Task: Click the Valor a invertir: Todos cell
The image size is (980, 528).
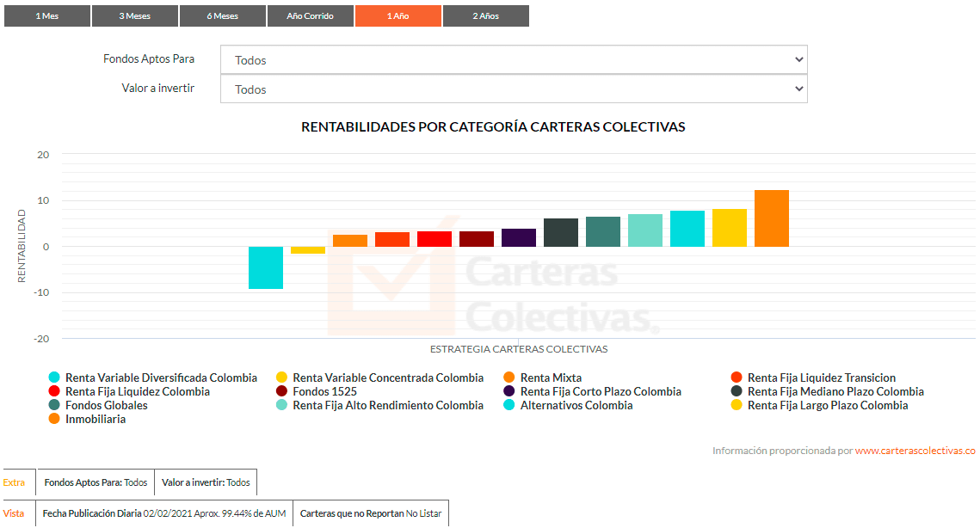Action: point(206,482)
